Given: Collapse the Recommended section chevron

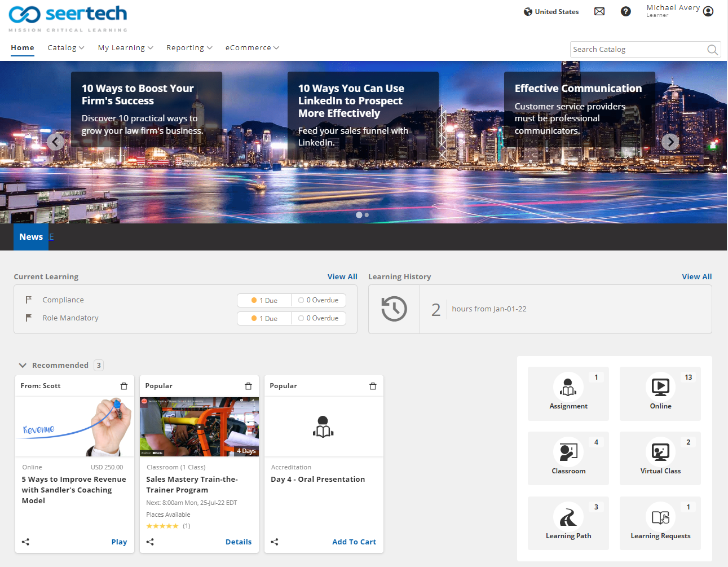Looking at the screenshot, I should 23,366.
